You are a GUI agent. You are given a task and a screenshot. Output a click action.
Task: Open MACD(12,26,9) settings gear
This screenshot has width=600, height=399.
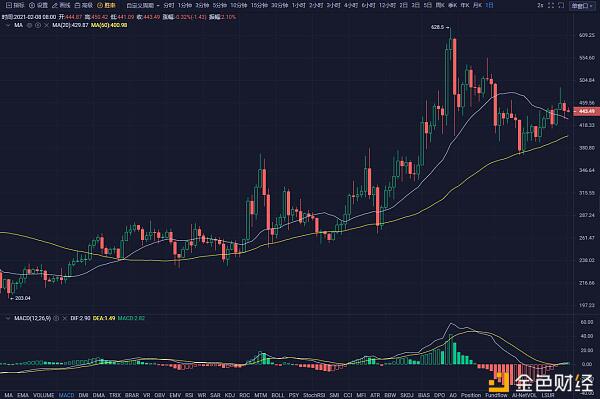tap(56, 318)
